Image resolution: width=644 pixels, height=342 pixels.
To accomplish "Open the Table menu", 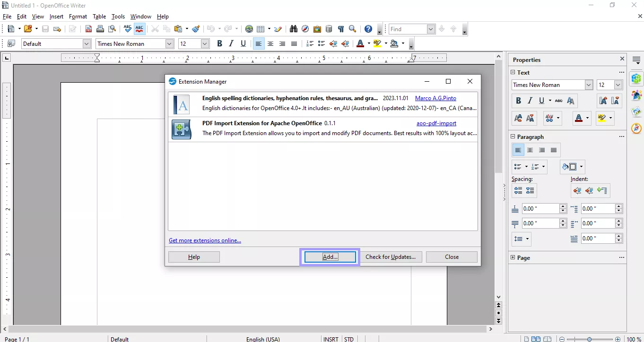I will click(99, 17).
